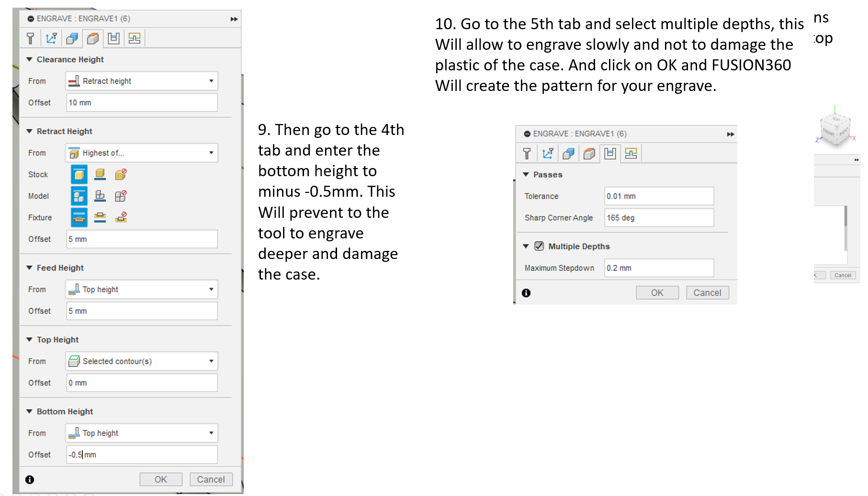This screenshot has height=496, width=868.
Task: Select the Model option icon with red no-symbol
Action: pyautogui.click(x=121, y=196)
